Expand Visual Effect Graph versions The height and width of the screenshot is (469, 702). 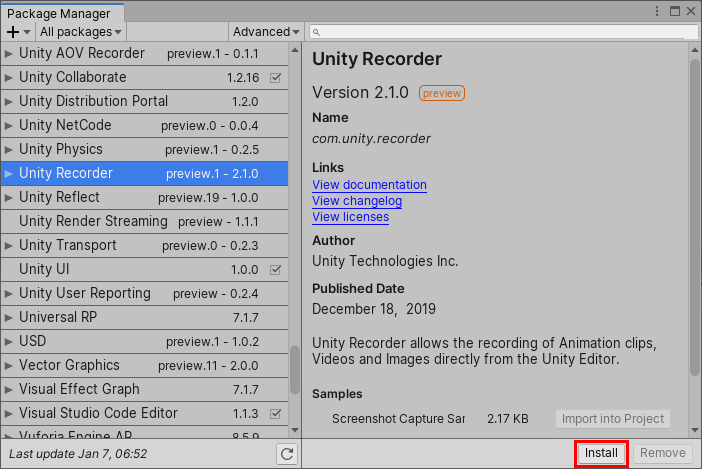9,390
